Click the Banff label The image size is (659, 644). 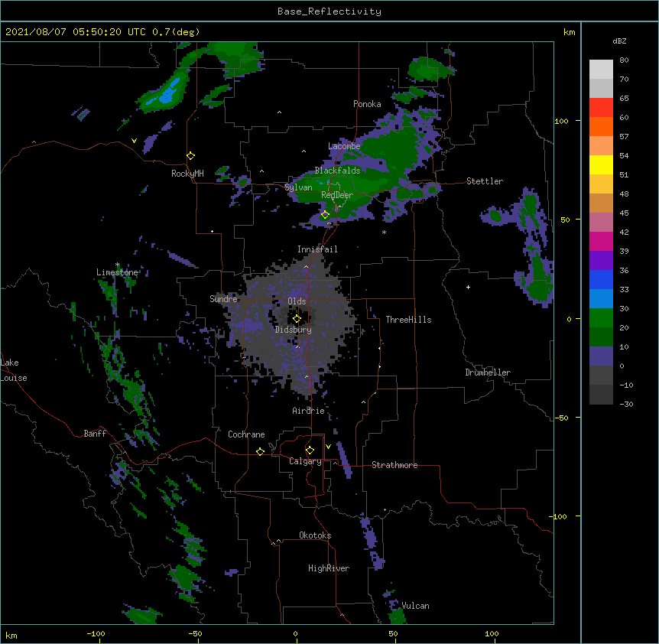pyautogui.click(x=95, y=434)
